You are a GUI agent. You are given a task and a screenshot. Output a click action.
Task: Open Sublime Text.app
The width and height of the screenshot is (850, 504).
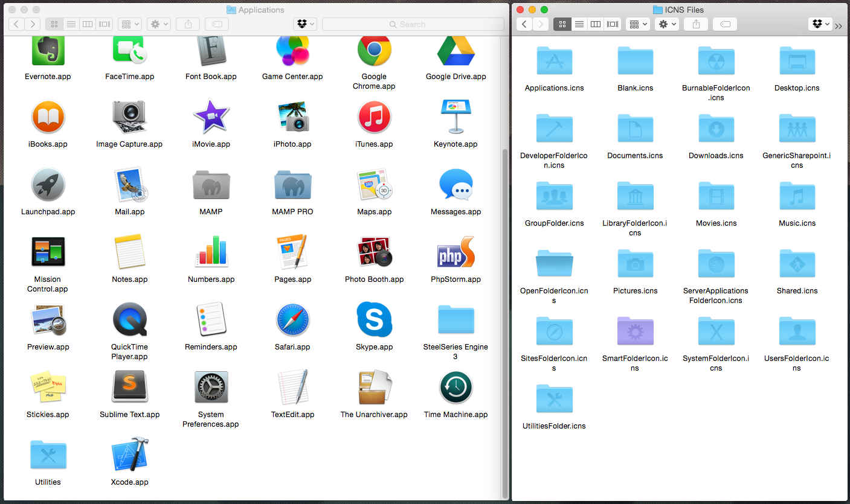point(129,387)
